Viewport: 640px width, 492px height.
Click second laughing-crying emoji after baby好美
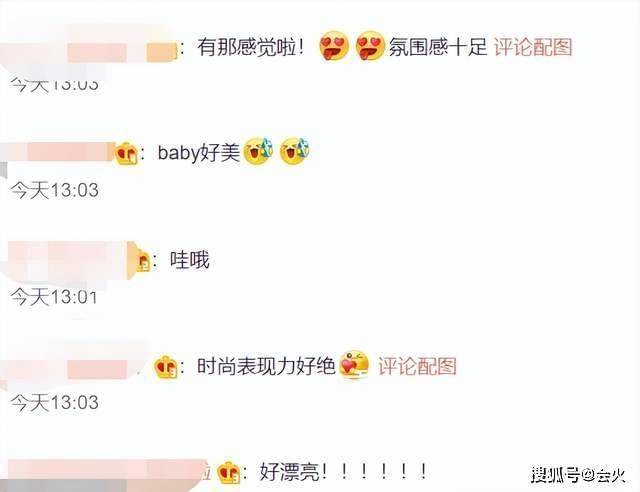click(294, 151)
